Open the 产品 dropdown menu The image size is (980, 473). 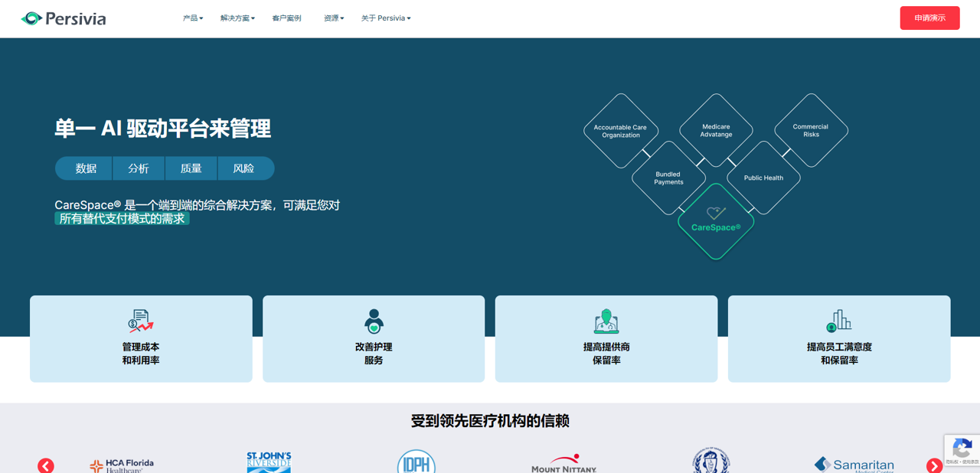193,18
